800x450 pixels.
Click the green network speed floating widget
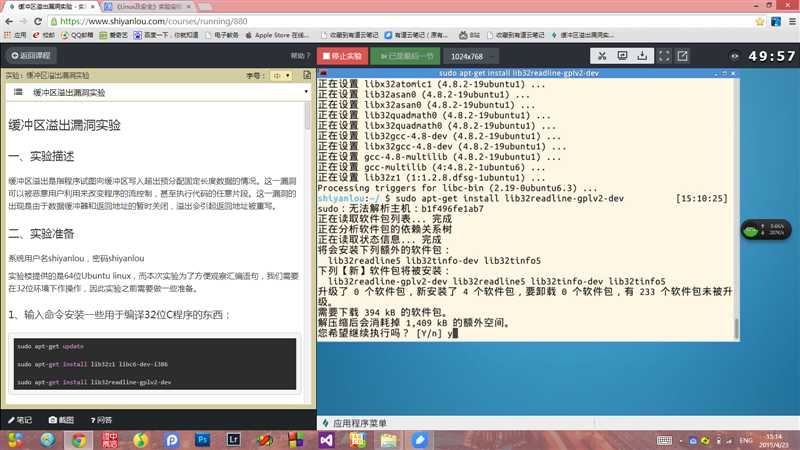pos(766,230)
